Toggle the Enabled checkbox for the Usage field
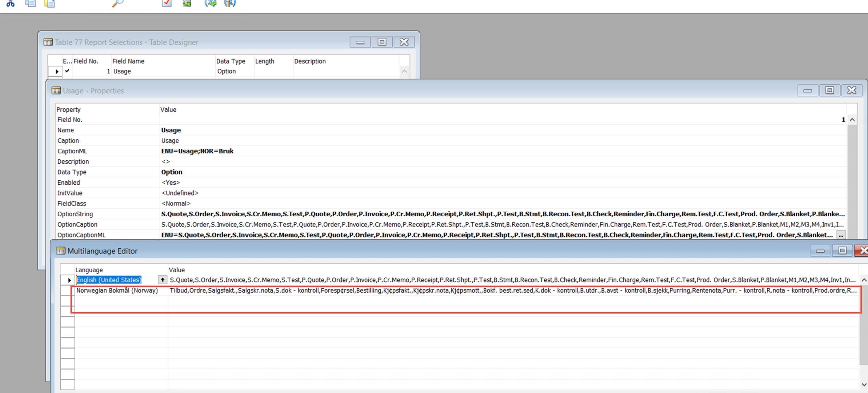Screen dimensions: 868x393 point(68,71)
